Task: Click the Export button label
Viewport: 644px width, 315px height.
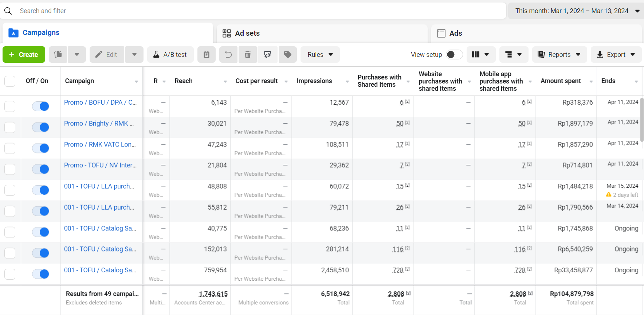Action: [x=616, y=55]
